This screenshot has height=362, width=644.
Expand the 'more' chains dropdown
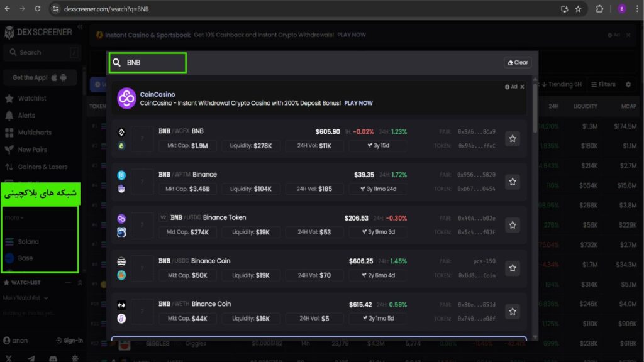14,217
